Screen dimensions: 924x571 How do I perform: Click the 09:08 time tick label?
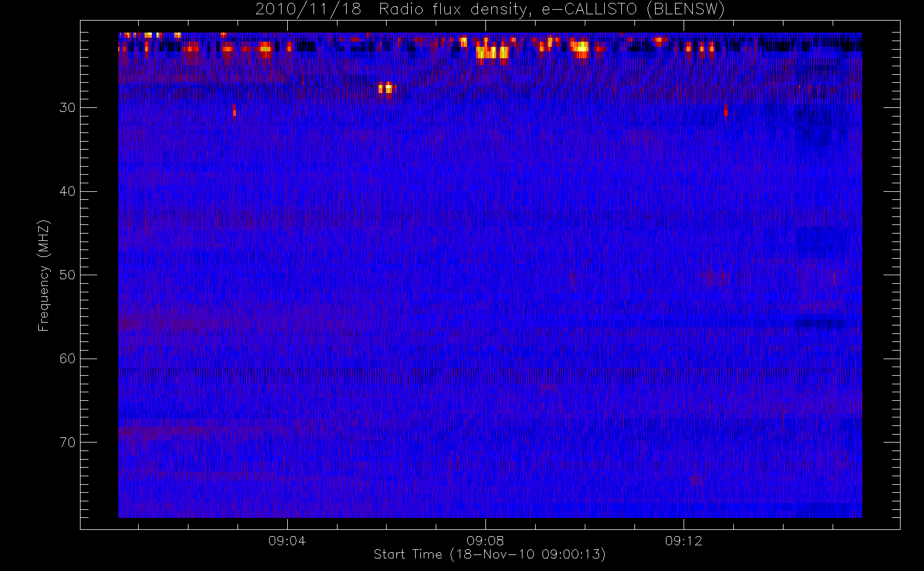[x=485, y=541]
